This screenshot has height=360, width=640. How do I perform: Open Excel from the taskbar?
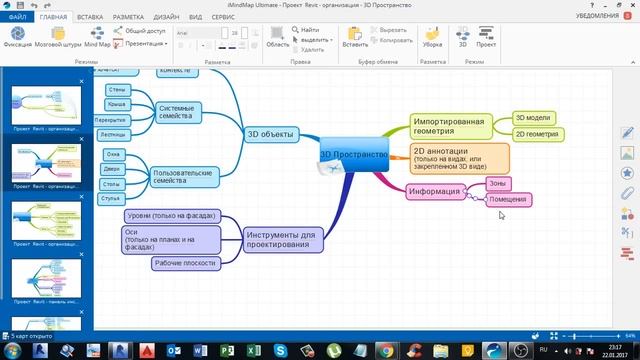click(x=254, y=351)
